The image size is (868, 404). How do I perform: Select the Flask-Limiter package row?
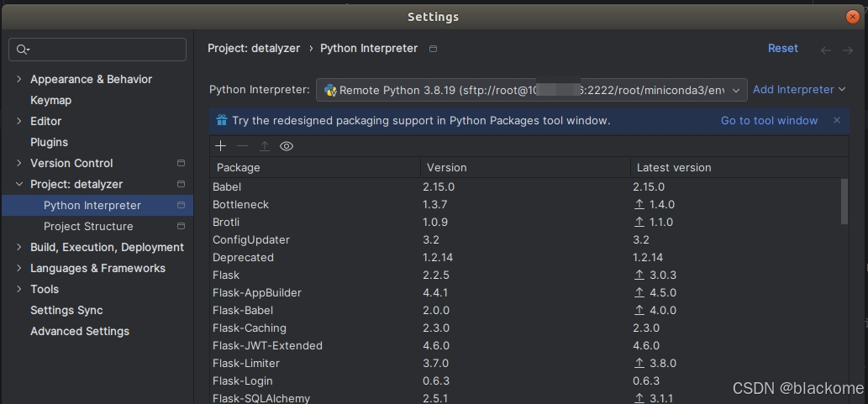pyautogui.click(x=525, y=364)
